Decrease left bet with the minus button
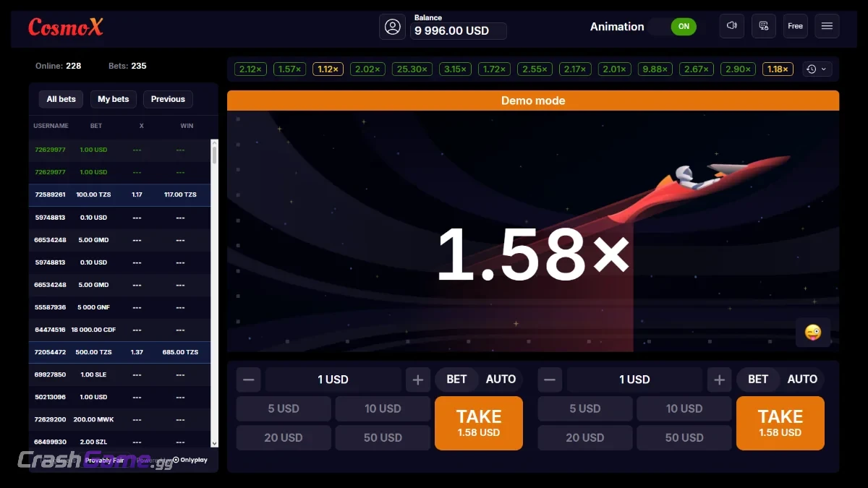 pyautogui.click(x=249, y=380)
